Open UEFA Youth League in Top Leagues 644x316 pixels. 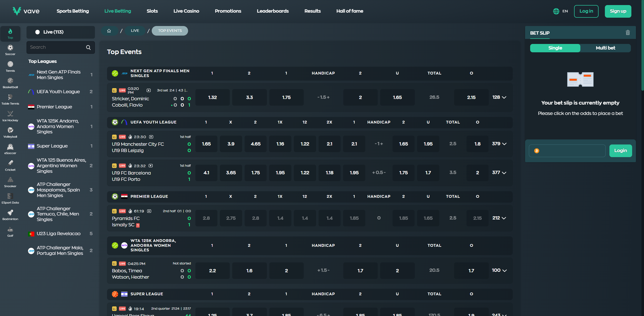click(x=61, y=92)
